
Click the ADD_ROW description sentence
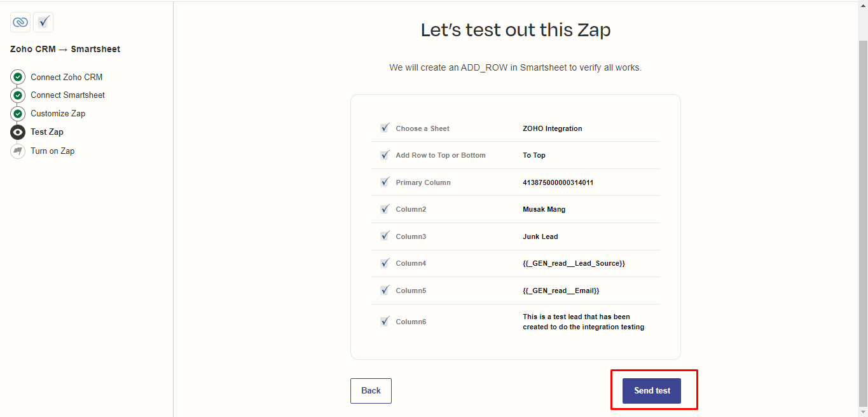coord(516,67)
